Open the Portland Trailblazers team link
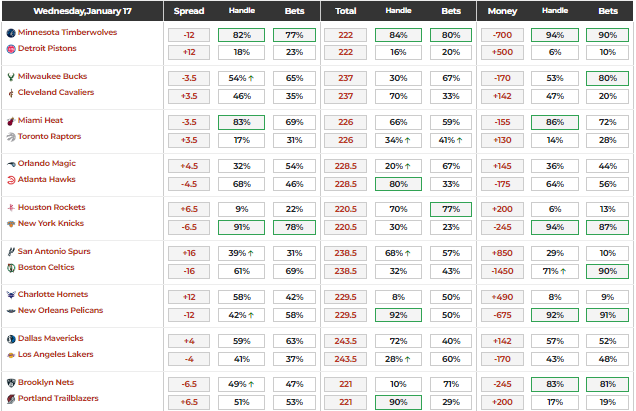The height and width of the screenshot is (411, 636). 58,400
